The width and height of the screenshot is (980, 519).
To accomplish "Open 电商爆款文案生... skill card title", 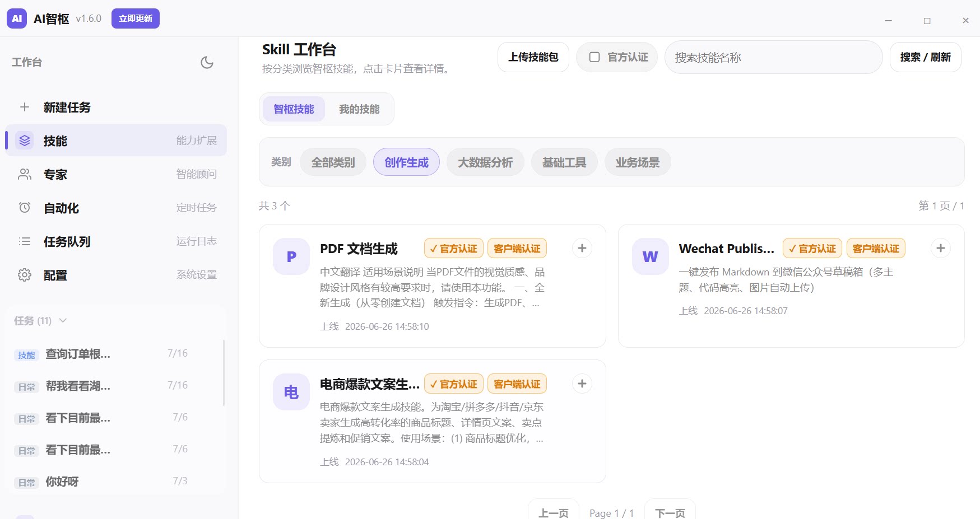I will 370,384.
